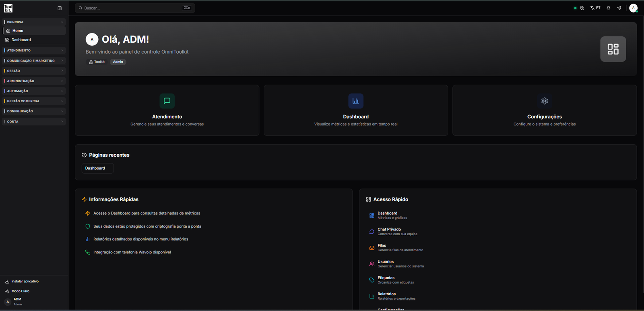Select Home in sidebar menu
Image resolution: width=644 pixels, height=311 pixels.
click(x=34, y=31)
